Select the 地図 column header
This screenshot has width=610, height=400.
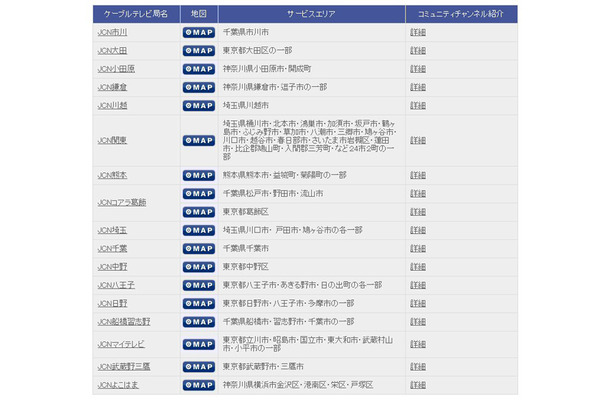(x=199, y=14)
